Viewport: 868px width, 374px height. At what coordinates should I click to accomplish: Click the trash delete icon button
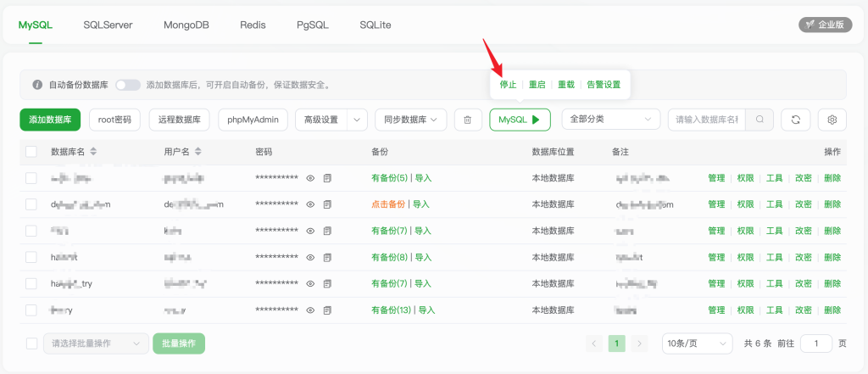468,120
